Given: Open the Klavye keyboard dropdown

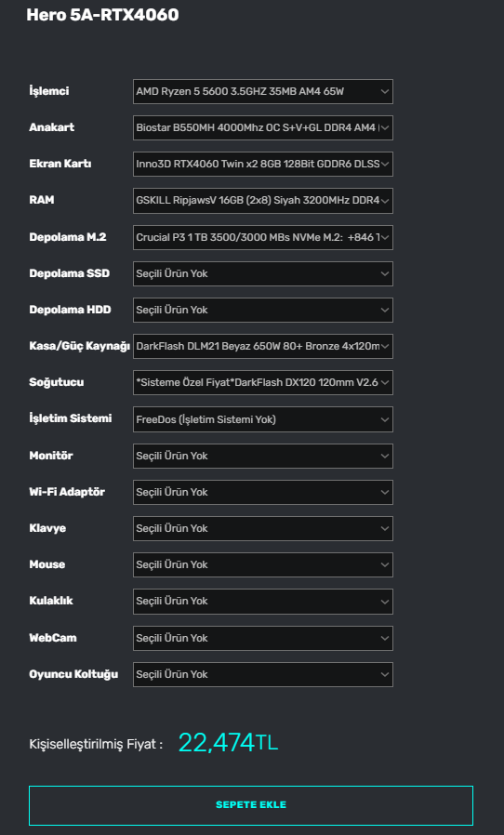Looking at the screenshot, I should click(x=262, y=528).
